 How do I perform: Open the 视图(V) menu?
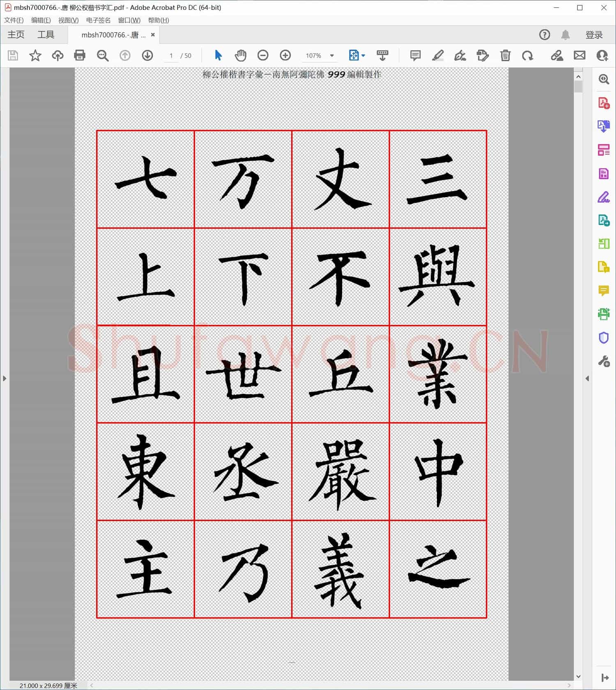tap(69, 20)
